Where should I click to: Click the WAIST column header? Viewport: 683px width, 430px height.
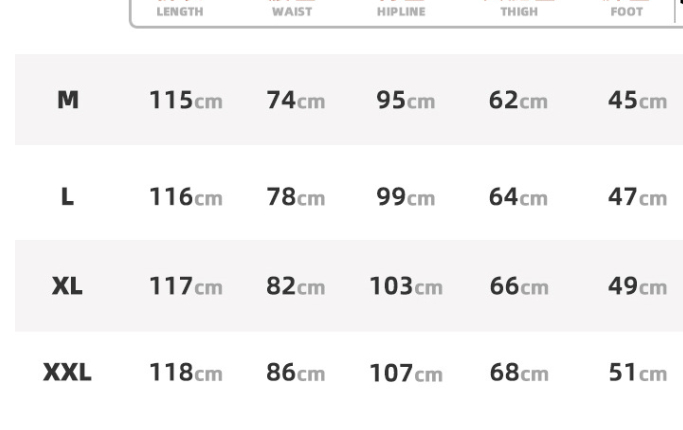[292, 12]
